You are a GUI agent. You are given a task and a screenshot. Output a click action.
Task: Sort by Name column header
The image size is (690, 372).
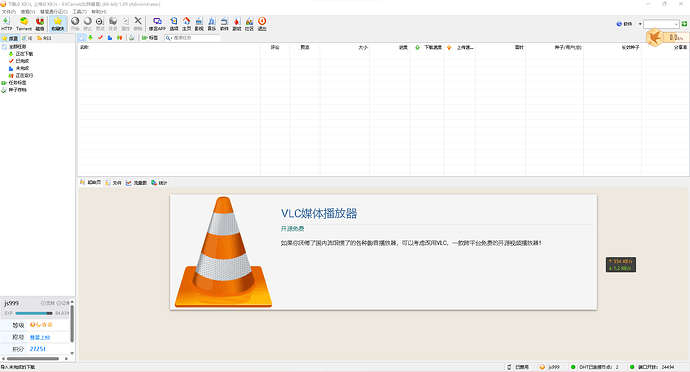169,47
